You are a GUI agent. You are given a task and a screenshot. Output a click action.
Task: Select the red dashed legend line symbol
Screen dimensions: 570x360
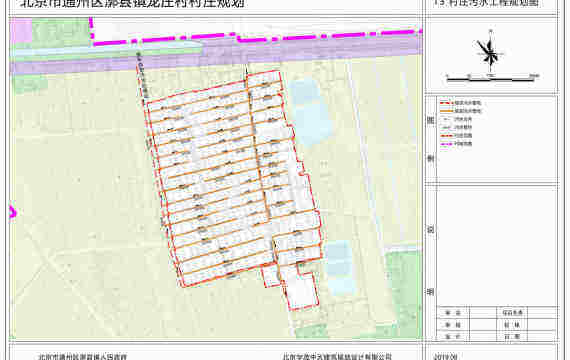pos(446,103)
